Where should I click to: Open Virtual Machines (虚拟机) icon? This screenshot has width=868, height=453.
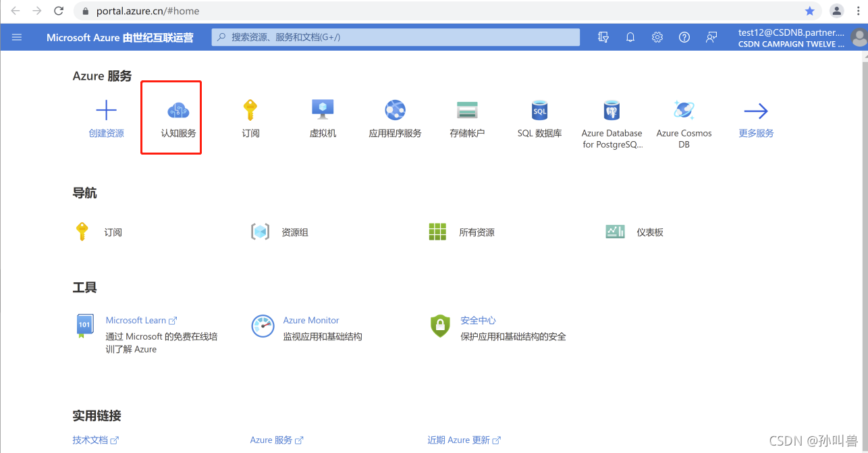click(x=323, y=110)
